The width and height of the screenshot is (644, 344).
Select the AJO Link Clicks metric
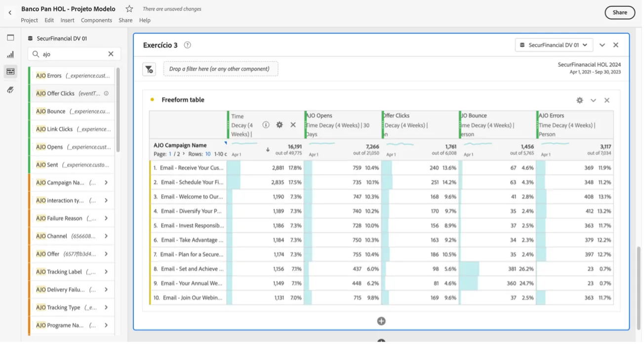72,129
